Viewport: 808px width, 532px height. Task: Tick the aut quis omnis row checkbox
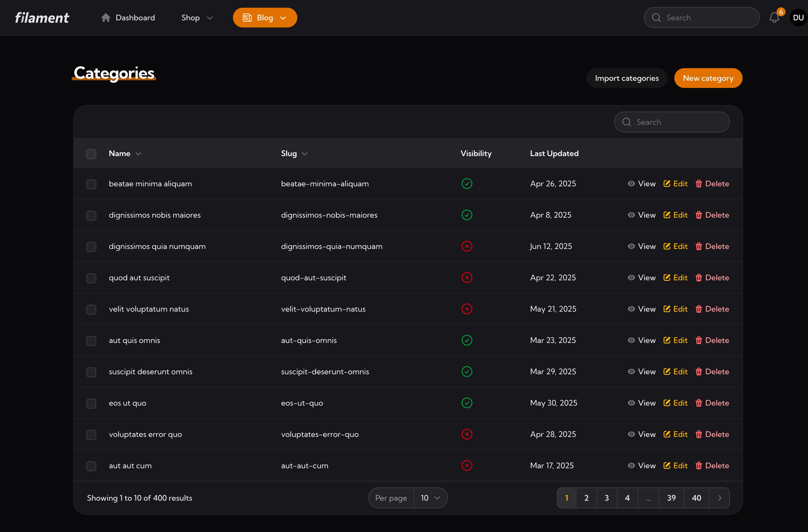point(91,341)
